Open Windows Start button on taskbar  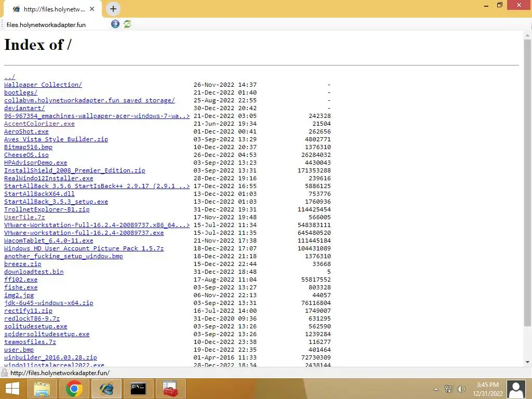(x=12, y=389)
